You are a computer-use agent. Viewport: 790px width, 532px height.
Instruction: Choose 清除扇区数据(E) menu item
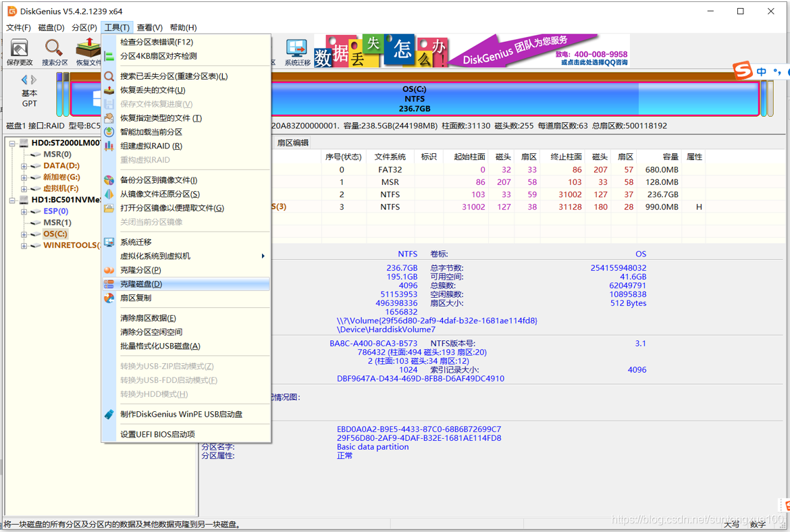click(186, 318)
